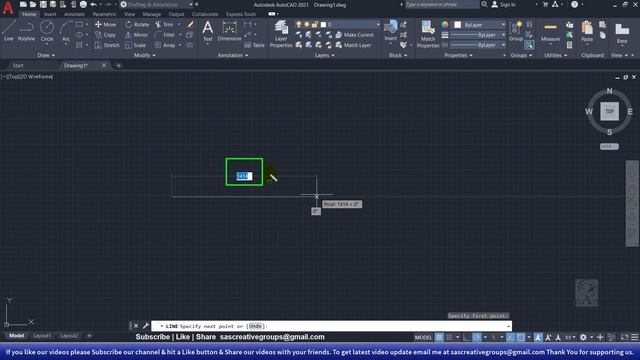Open the Insert ribbon tab
This screenshot has height=360, width=640.
pos(50,14)
